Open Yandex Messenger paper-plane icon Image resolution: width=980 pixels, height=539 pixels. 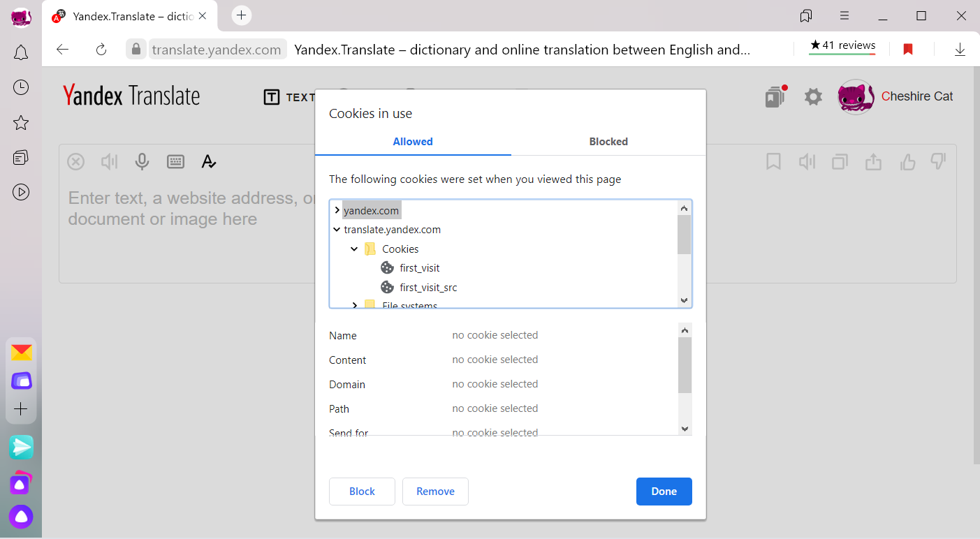tap(21, 447)
